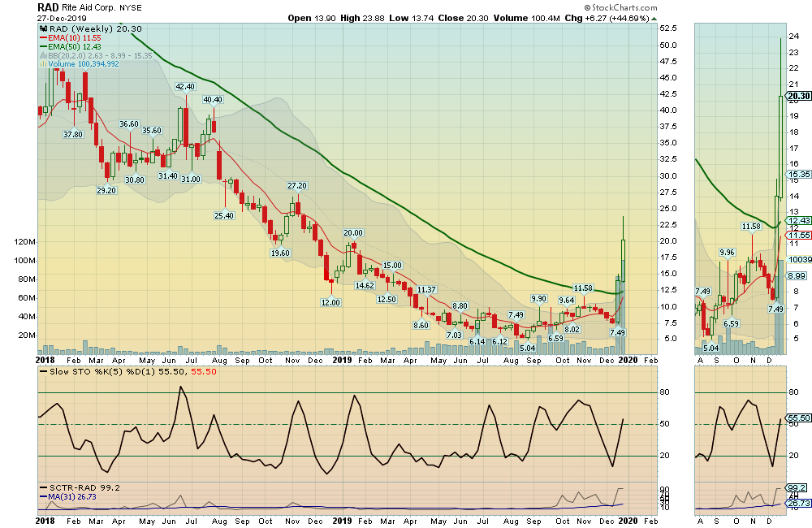Click the RAD ticker symbol in the header
The width and height of the screenshot is (812, 528).
click(48, 8)
